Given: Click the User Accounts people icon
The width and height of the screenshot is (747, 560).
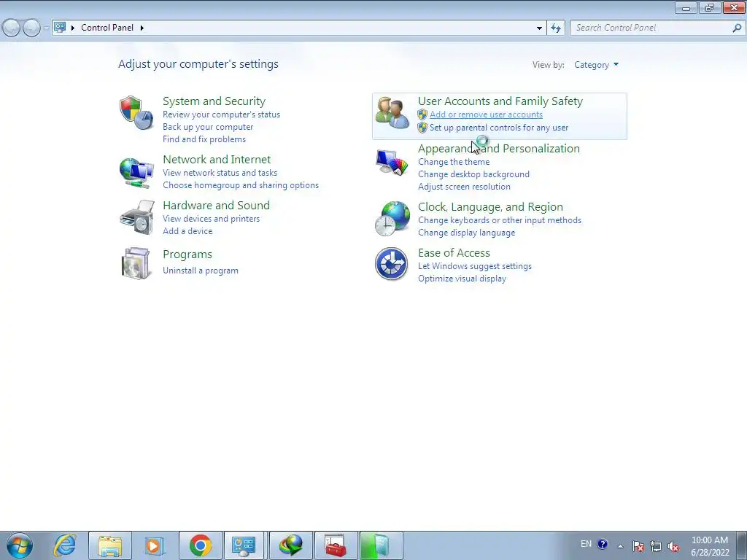Looking at the screenshot, I should (x=392, y=113).
